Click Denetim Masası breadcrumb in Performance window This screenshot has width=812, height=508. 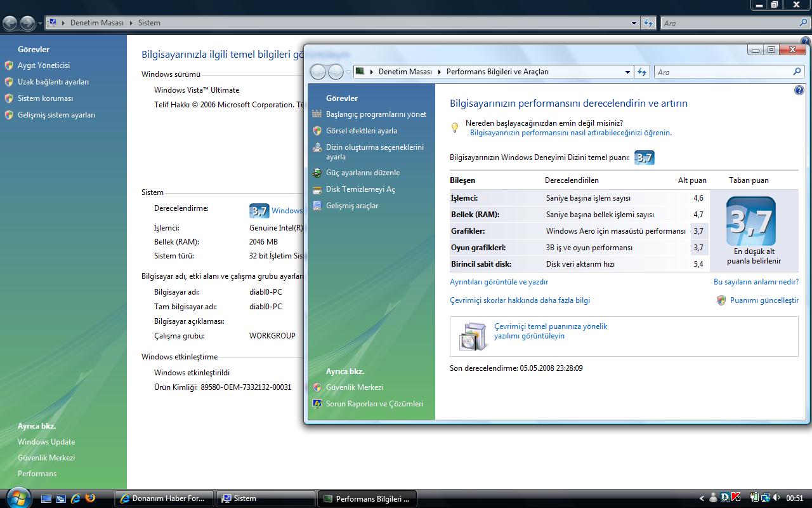point(405,72)
